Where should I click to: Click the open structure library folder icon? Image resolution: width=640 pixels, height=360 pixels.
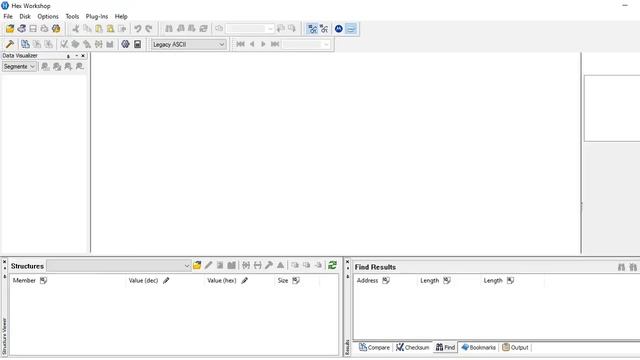pyautogui.click(x=197, y=265)
